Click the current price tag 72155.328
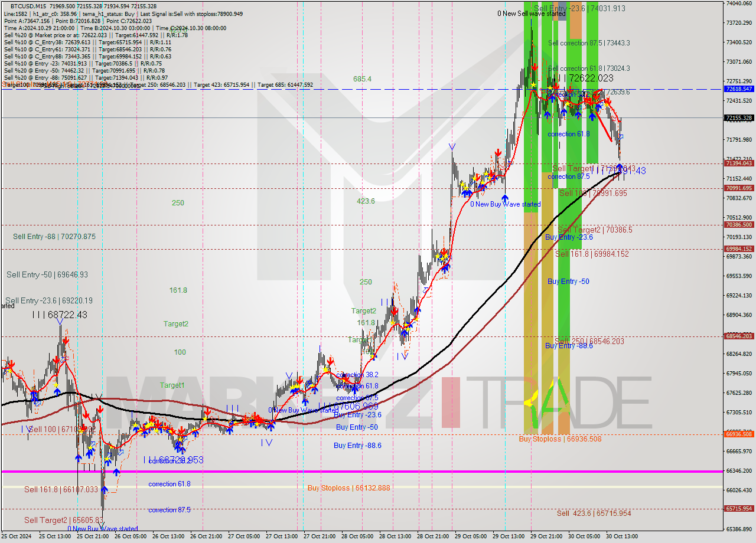The image size is (756, 543). tap(738, 117)
